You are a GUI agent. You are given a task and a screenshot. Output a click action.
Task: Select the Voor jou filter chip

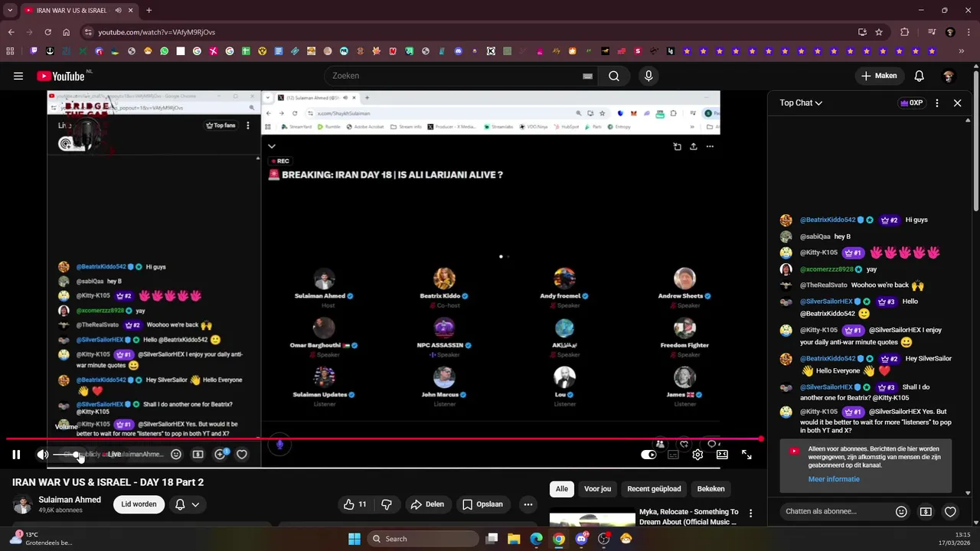(x=597, y=489)
